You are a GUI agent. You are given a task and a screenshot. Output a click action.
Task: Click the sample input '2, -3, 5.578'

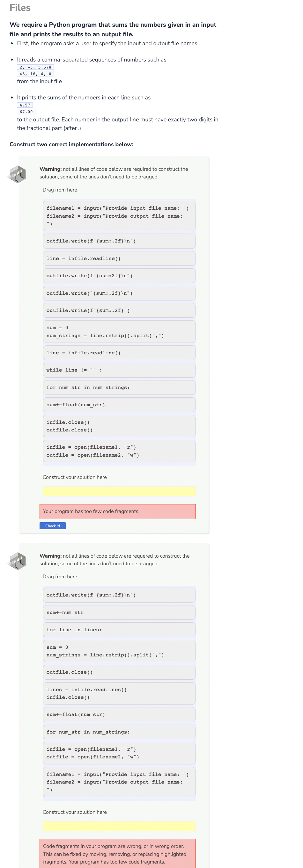35,67
